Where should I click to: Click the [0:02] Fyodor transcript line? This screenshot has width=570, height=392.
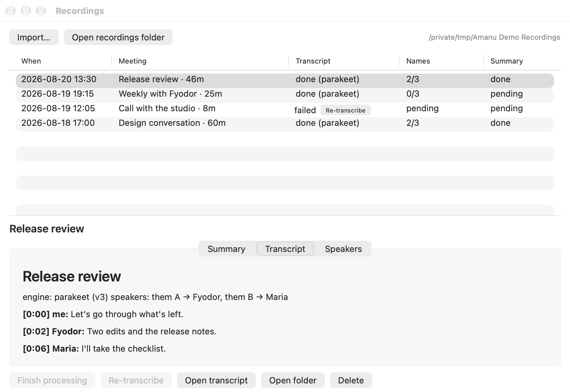[119, 331]
